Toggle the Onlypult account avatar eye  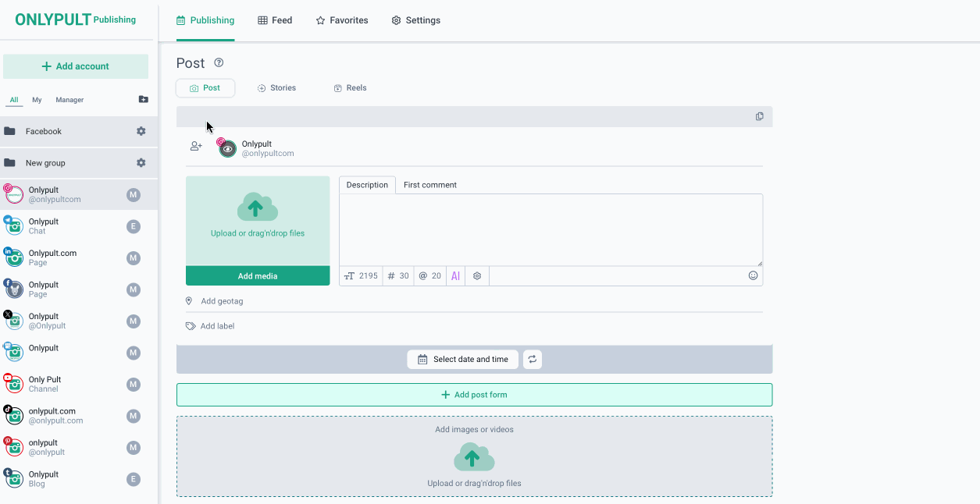point(227,148)
